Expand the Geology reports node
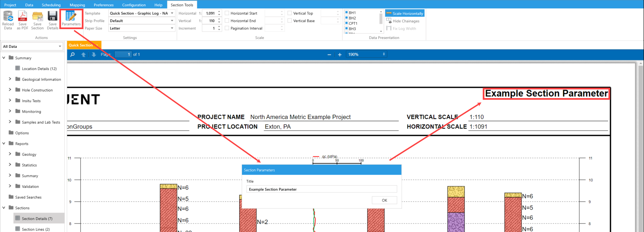Viewport: 644px width, 232px height. coord(10,154)
